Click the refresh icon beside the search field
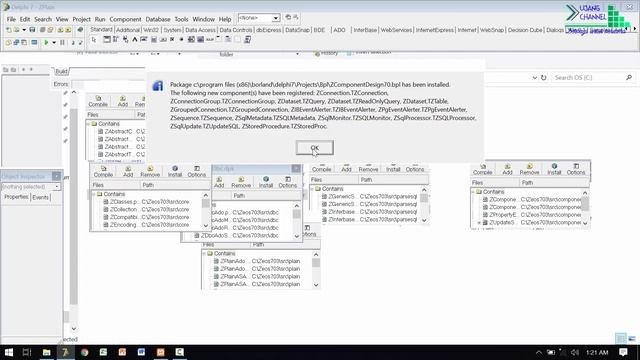640x360 pixels. click(543, 78)
